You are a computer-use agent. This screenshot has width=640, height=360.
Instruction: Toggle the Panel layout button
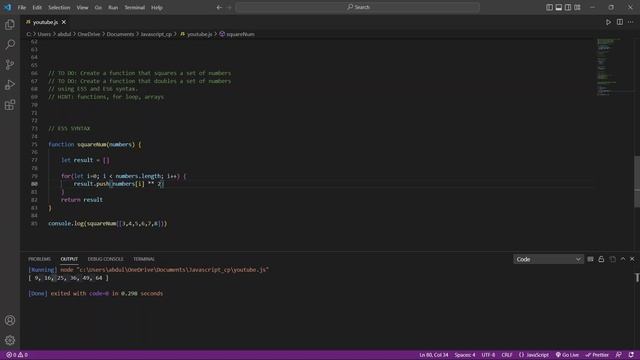click(x=559, y=7)
